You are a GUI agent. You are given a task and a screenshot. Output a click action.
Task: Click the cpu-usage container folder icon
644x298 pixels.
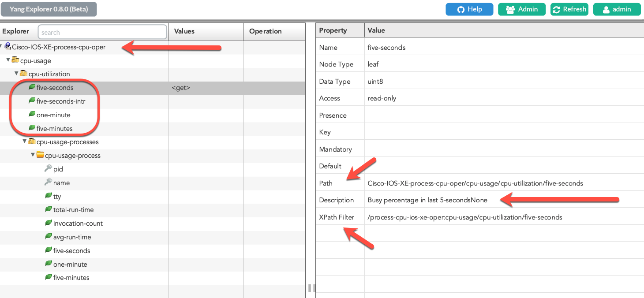[x=15, y=60]
